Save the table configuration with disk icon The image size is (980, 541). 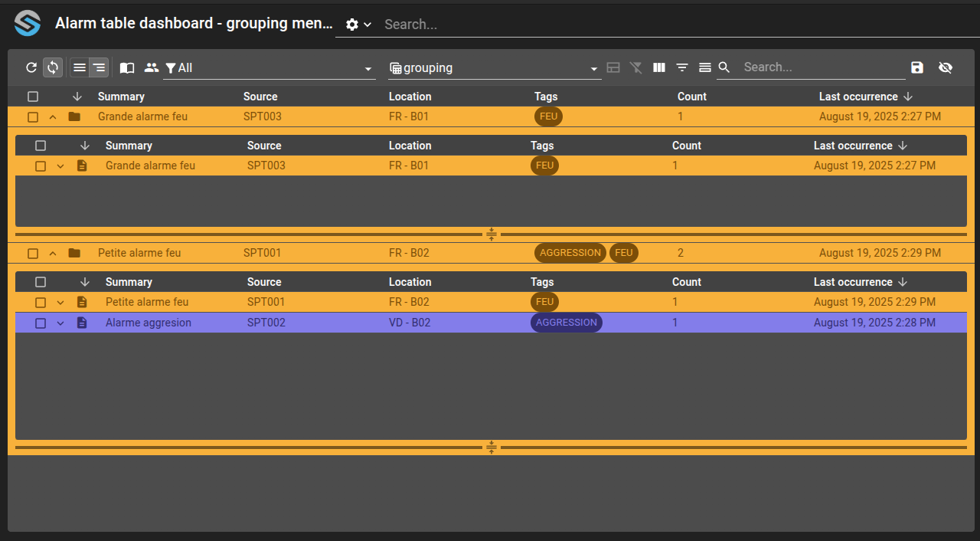pos(917,67)
